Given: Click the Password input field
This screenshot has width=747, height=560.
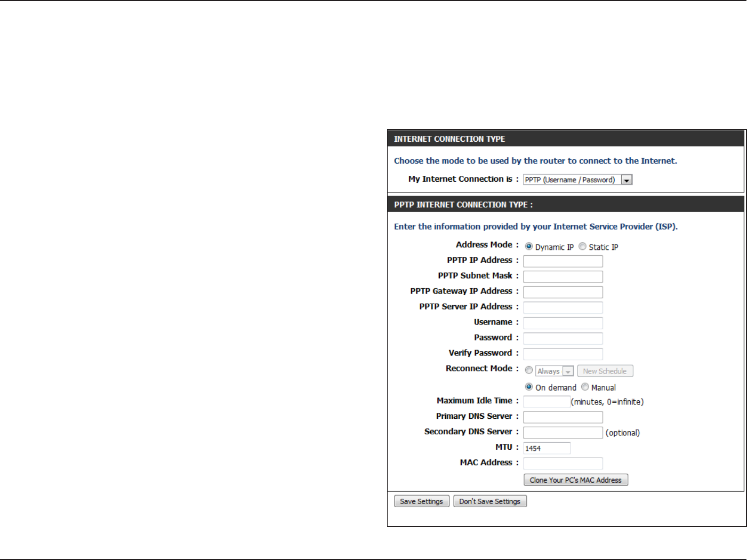Looking at the screenshot, I should click(563, 338).
